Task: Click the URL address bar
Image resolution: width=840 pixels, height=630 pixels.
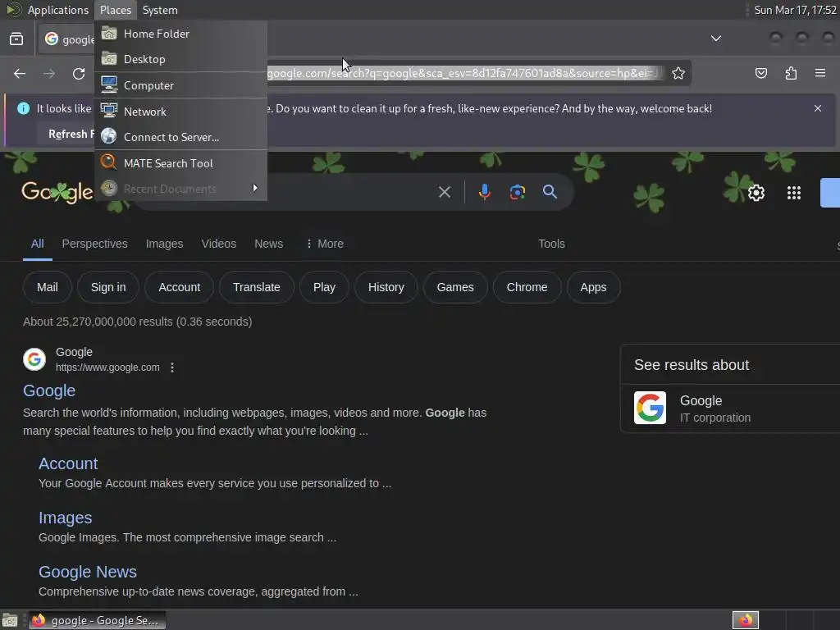Action: click(463, 73)
